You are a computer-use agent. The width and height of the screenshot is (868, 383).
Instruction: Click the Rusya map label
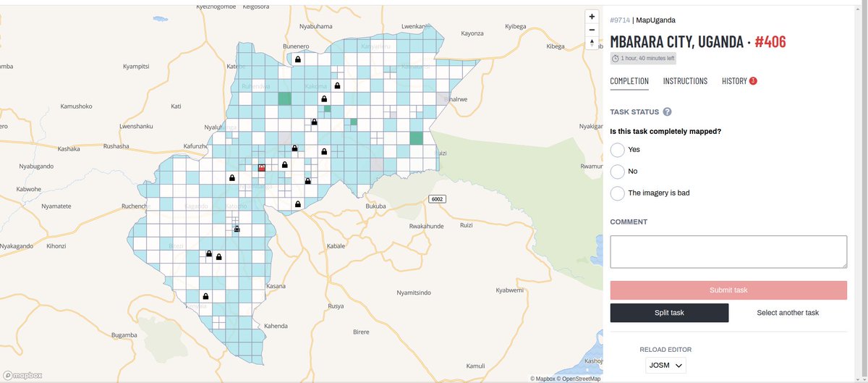[336, 306]
